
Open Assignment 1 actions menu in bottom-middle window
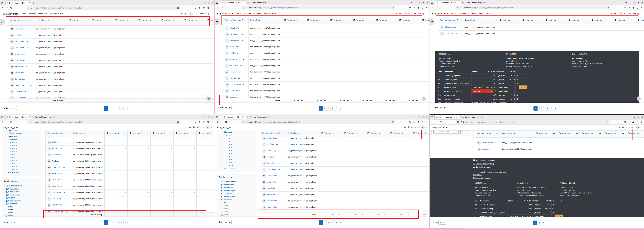click(339, 133)
